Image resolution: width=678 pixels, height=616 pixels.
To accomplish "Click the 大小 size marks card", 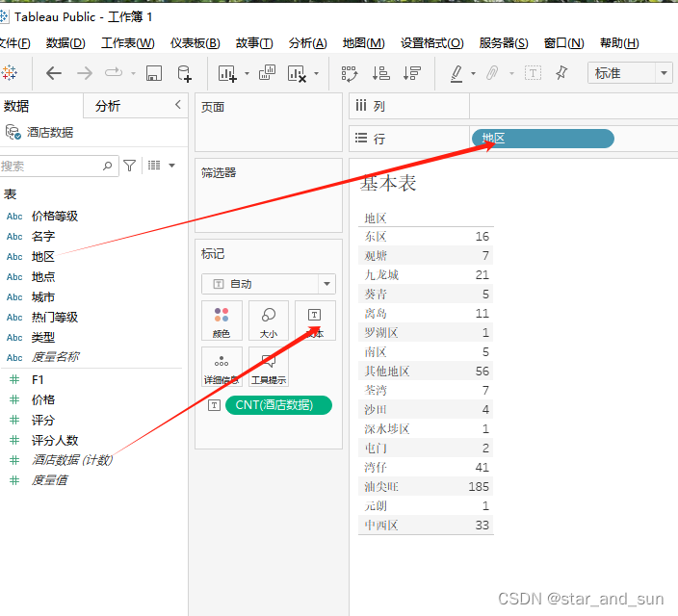I will coord(269,321).
